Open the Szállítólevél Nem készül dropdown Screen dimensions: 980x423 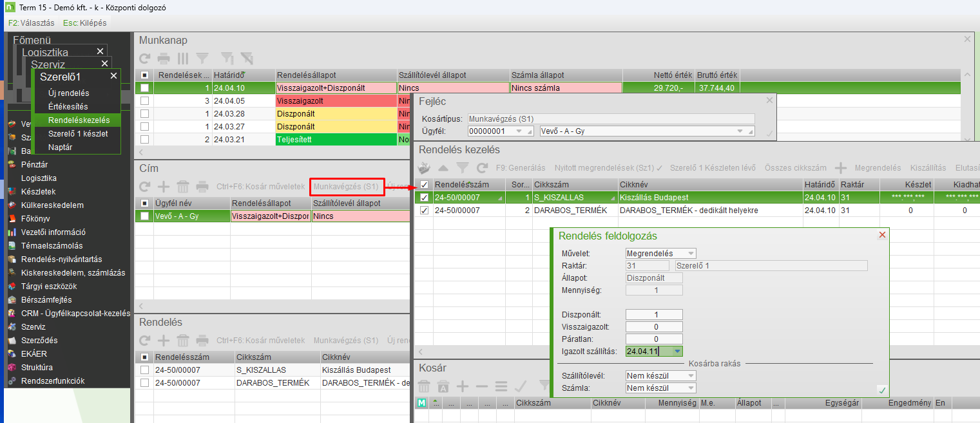click(691, 376)
